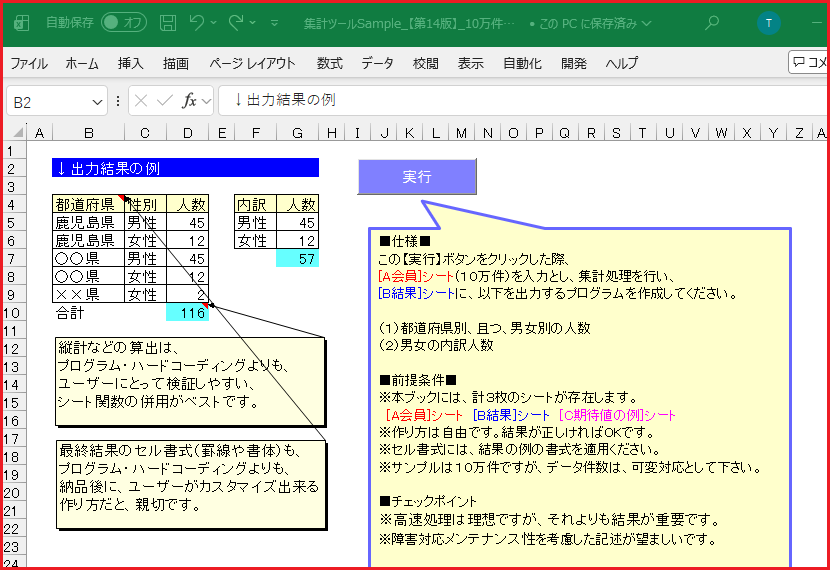Image resolution: width=830 pixels, height=570 pixels.
Task: Open the 開発 ribbon tab
Action: (574, 64)
